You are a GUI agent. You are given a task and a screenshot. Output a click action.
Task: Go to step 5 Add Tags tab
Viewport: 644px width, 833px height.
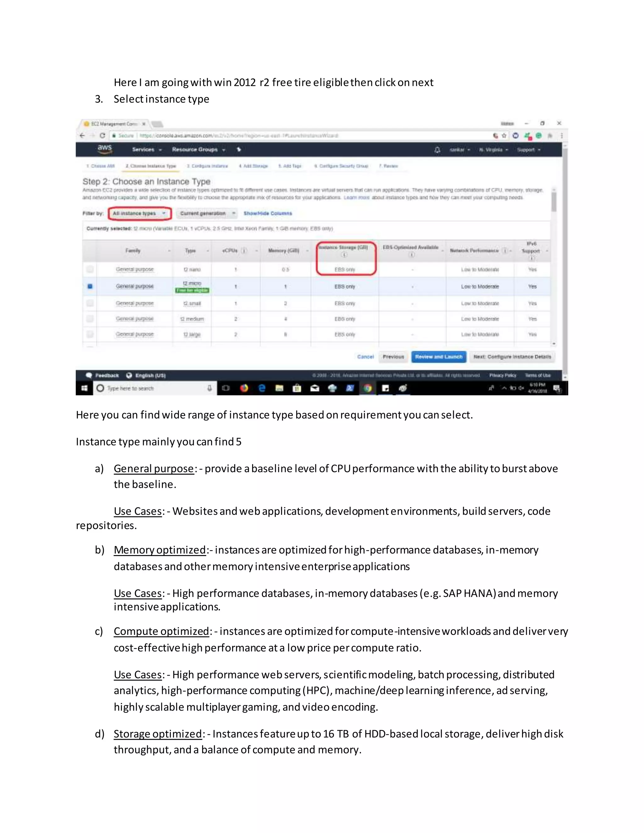pyautogui.click(x=290, y=166)
